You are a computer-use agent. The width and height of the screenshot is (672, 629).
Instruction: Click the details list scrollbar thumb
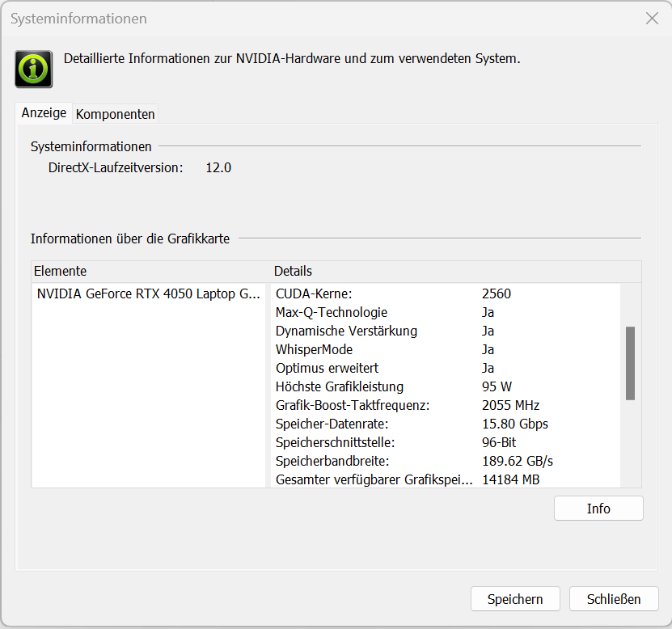630,363
